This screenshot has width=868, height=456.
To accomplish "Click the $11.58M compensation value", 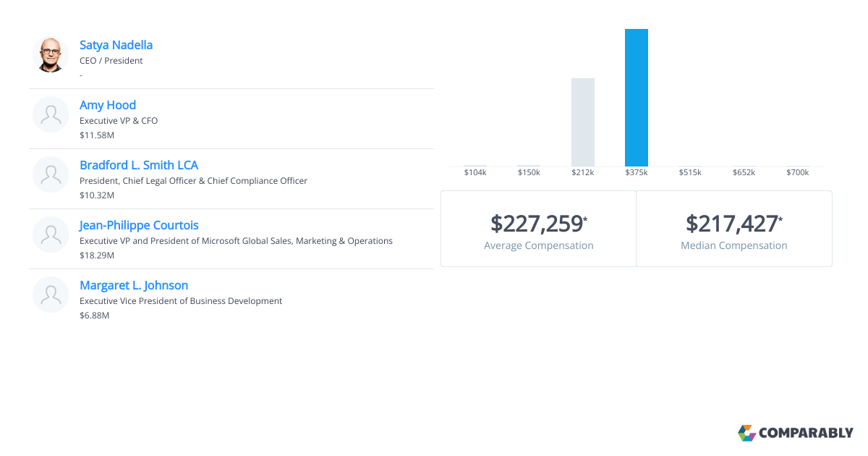I will click(x=97, y=135).
